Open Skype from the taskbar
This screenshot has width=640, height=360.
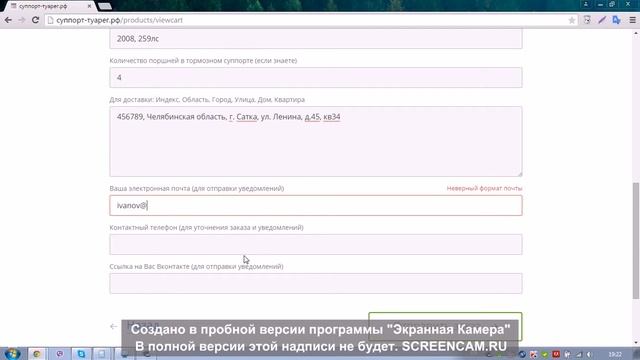(x=81, y=354)
